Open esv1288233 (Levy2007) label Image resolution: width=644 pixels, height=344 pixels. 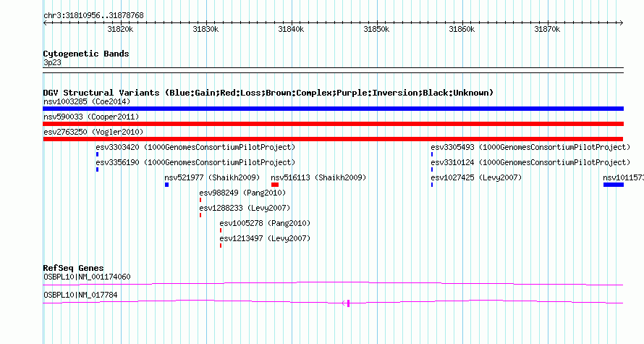pos(245,208)
